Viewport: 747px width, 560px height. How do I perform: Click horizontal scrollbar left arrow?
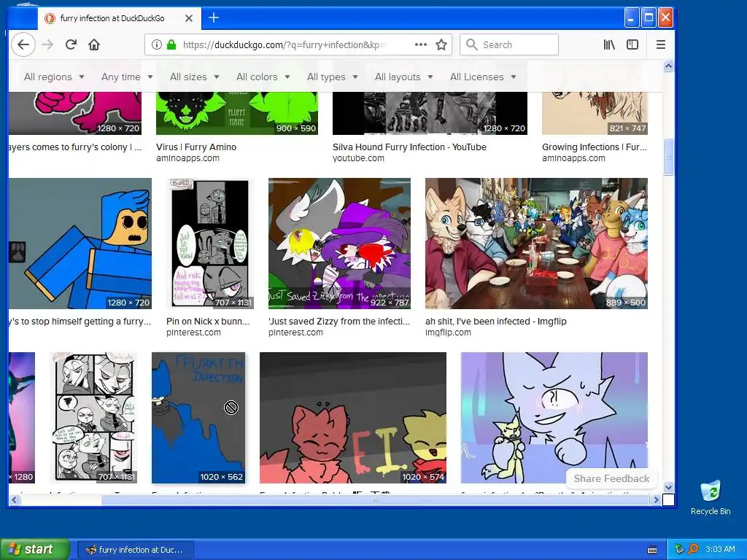pyautogui.click(x=14, y=499)
